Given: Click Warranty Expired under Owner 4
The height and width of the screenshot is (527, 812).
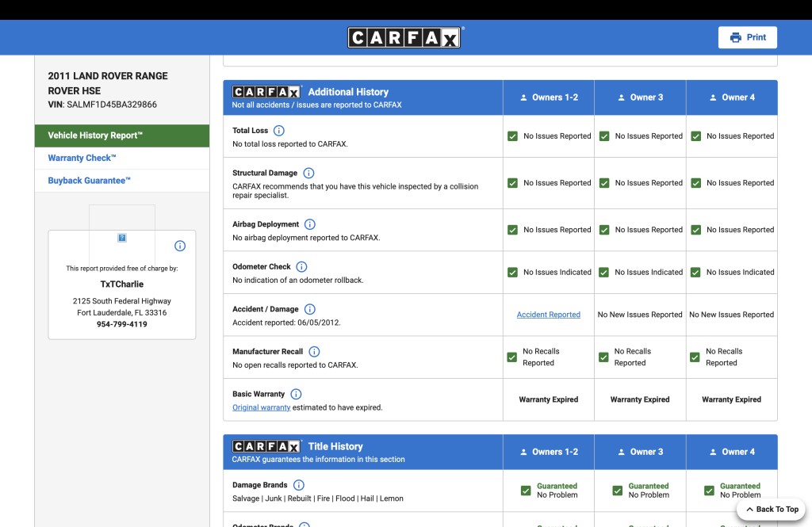Looking at the screenshot, I should coord(732,399).
